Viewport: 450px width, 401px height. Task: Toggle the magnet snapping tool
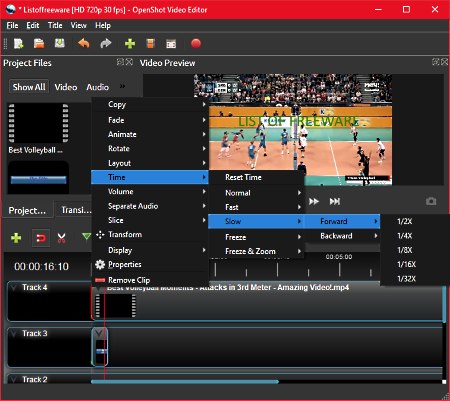pyautogui.click(x=41, y=238)
